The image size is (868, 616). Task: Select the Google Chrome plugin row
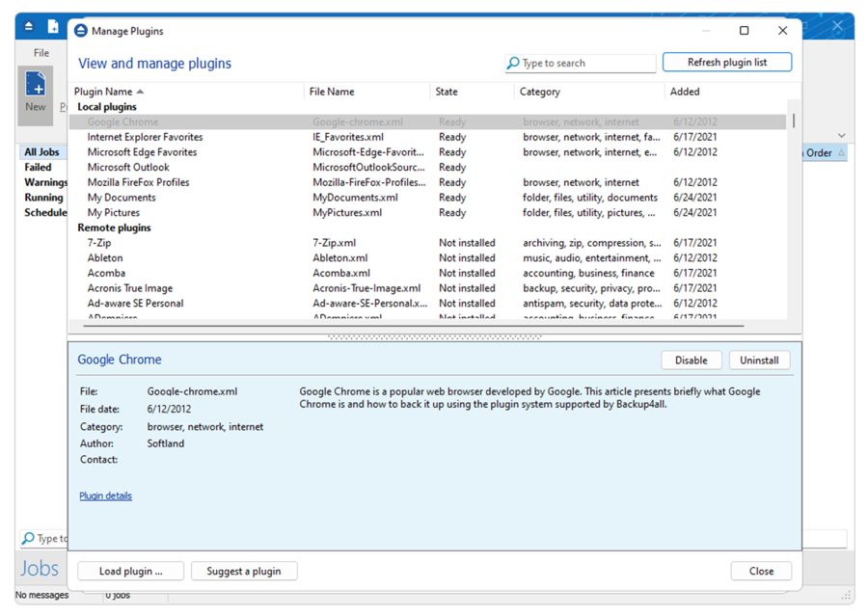[x=427, y=121]
